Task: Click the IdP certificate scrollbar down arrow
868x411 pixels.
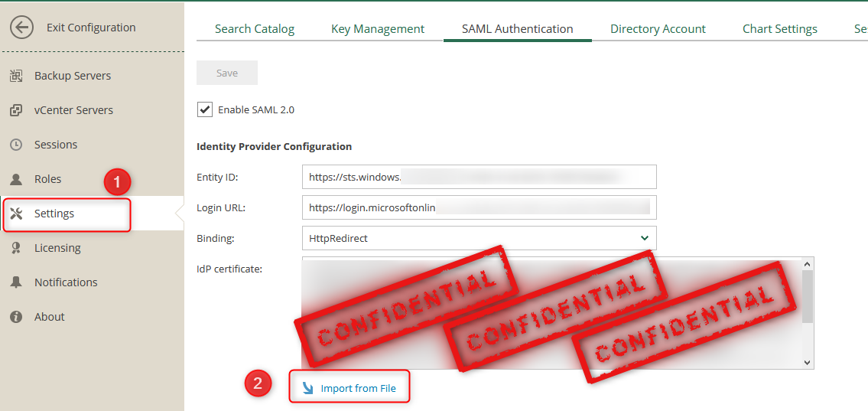Action: pos(807,362)
